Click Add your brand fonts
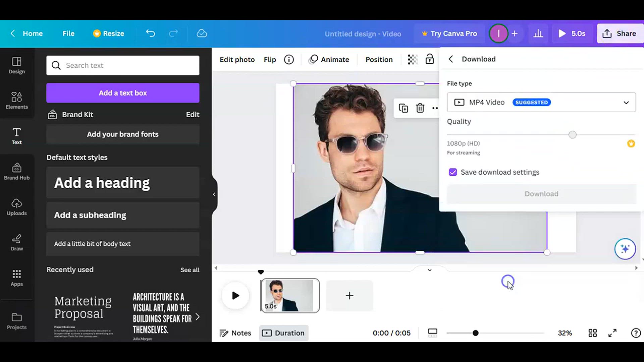Screen dimensions: 644x362 pyautogui.click(x=123, y=134)
